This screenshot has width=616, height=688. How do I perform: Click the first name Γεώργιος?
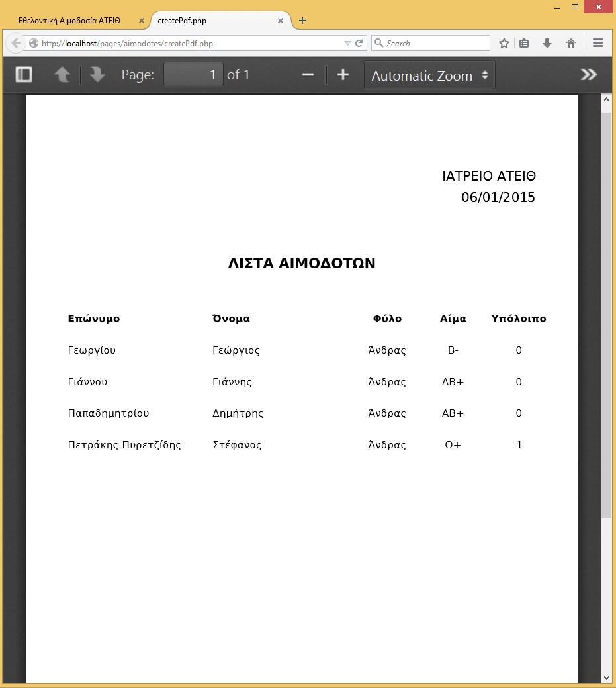(236, 350)
